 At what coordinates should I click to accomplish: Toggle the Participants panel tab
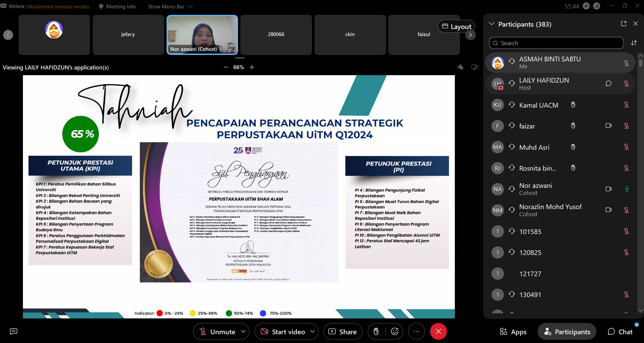567,332
